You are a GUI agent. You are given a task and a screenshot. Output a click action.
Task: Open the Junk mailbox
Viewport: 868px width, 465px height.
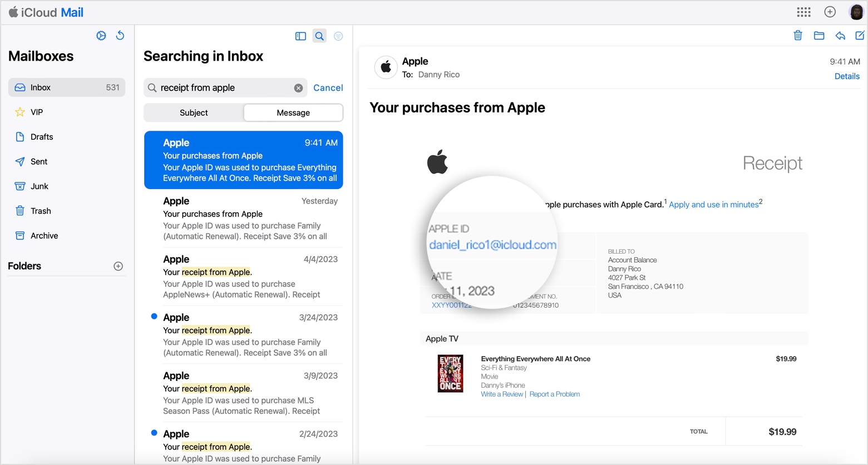pos(39,186)
